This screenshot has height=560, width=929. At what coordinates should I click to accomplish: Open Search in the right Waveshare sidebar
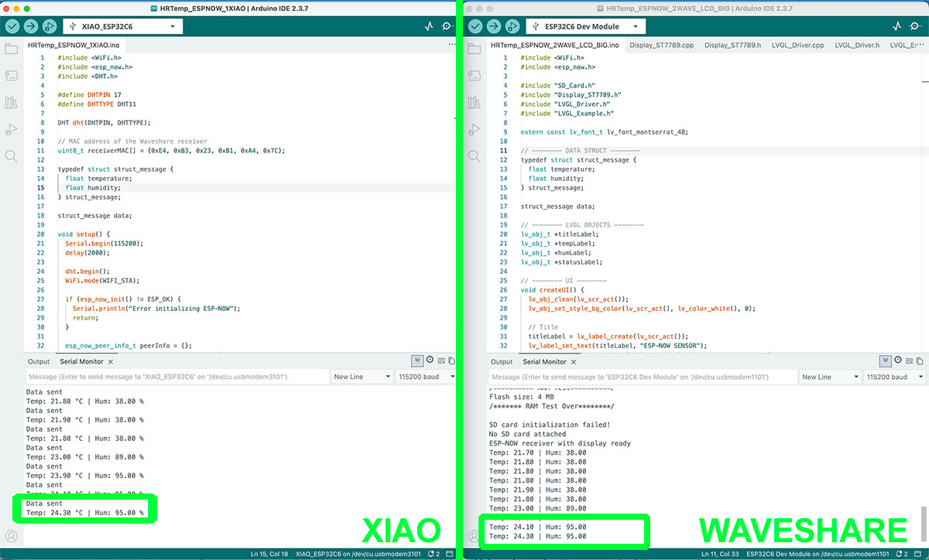[x=474, y=156]
